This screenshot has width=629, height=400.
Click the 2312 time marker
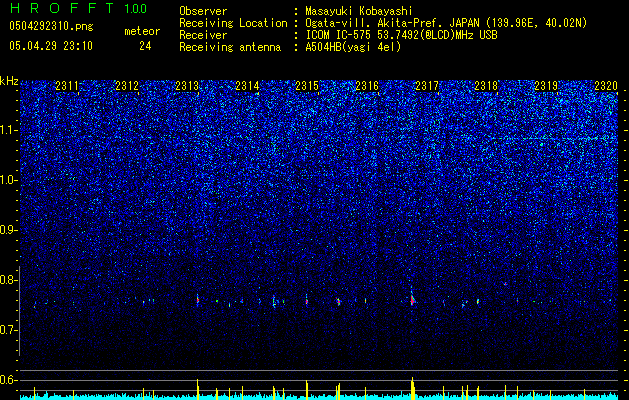127,85
